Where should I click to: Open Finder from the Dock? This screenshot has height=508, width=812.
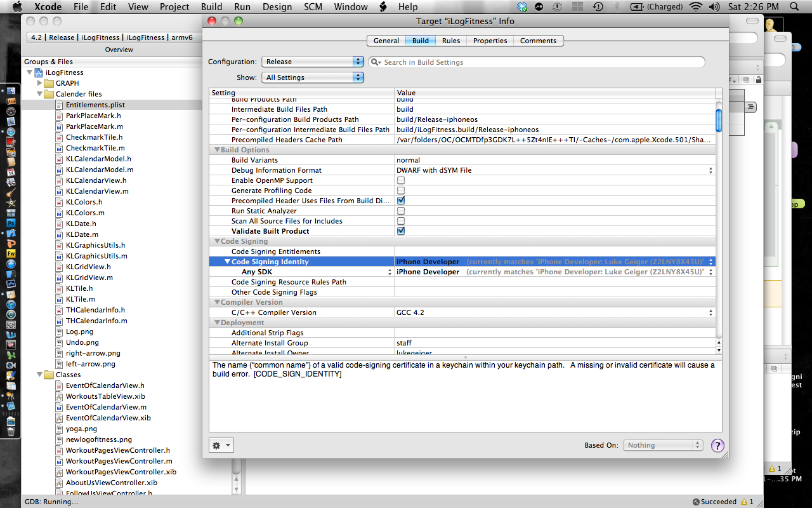point(11,91)
